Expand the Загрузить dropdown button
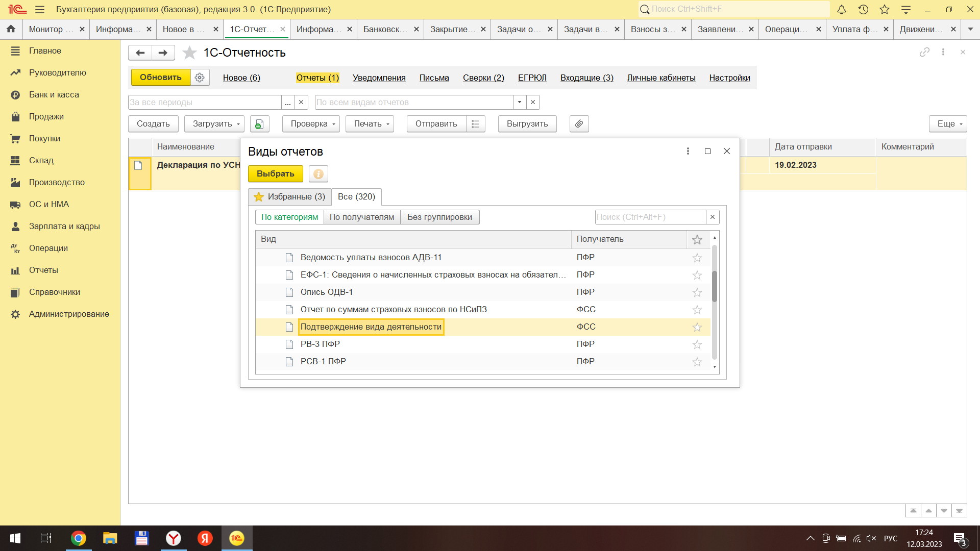This screenshot has width=980, height=551. click(214, 124)
